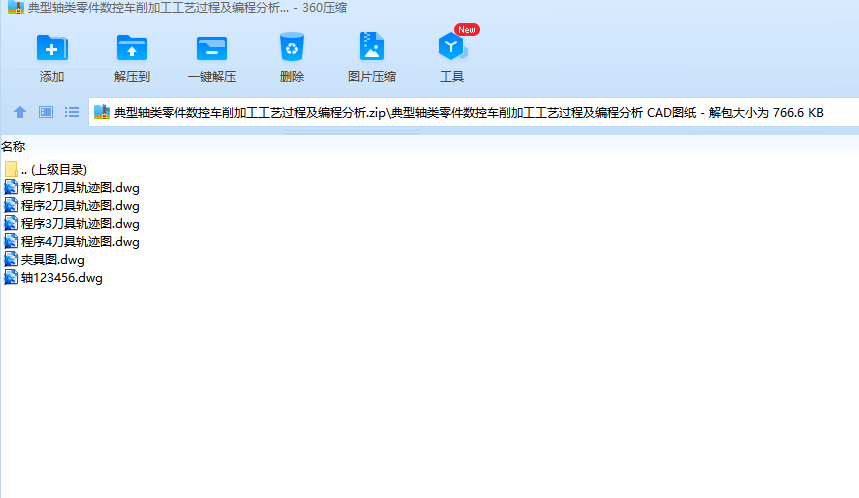
Task: Click the dwg icon of 轴123456
Action: [x=11, y=278]
